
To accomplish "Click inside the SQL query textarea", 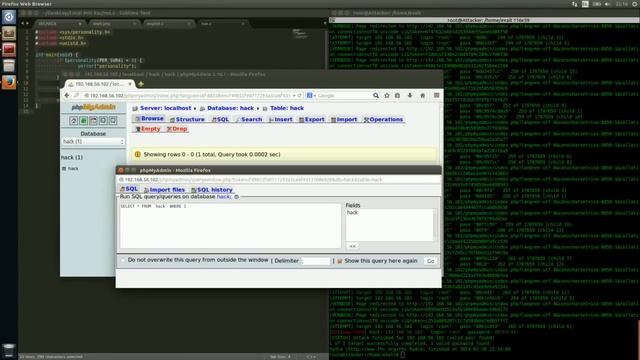I will tap(230, 226).
